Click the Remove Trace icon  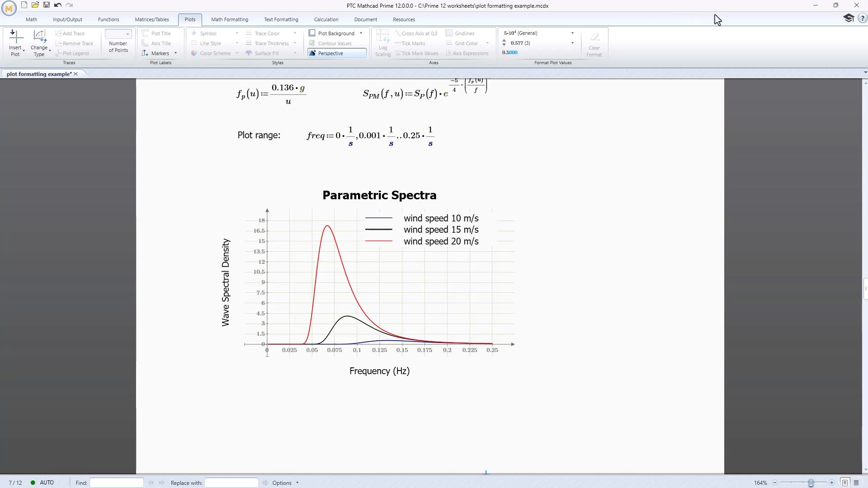pyautogui.click(x=59, y=43)
